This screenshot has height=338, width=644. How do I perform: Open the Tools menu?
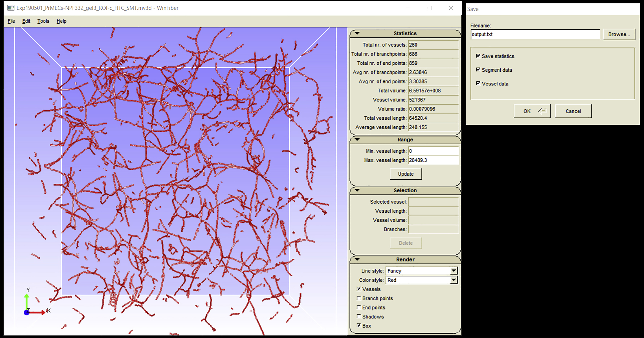coord(43,21)
